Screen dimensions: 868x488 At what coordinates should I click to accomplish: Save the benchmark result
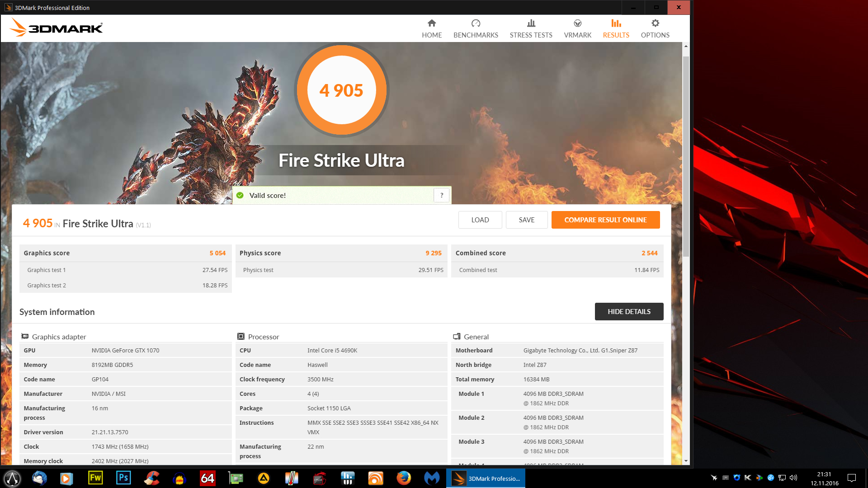click(526, 220)
